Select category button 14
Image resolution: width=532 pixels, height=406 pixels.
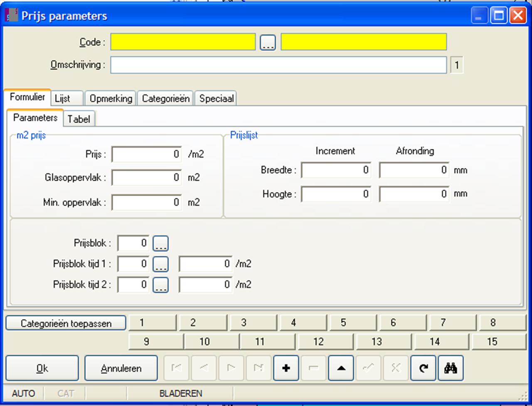pyautogui.click(x=442, y=342)
